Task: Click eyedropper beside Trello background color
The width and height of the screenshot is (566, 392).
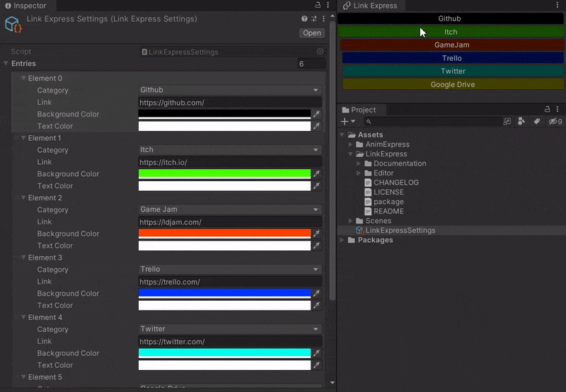Action: pos(316,293)
